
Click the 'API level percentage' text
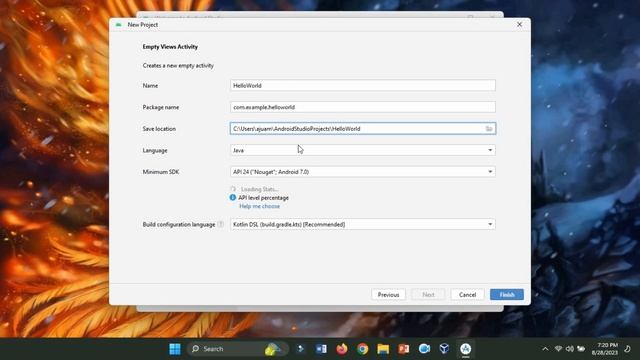263,198
